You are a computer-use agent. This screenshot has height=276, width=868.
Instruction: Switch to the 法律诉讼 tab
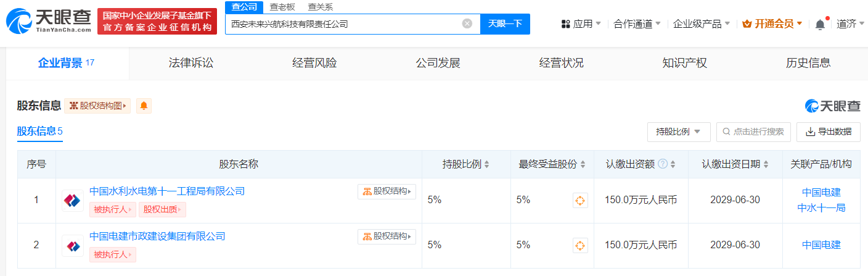point(191,63)
